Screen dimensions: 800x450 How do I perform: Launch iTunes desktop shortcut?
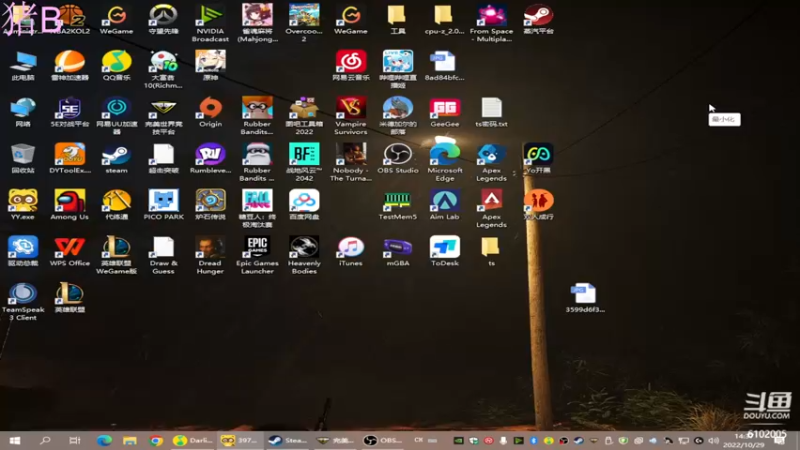351,252
